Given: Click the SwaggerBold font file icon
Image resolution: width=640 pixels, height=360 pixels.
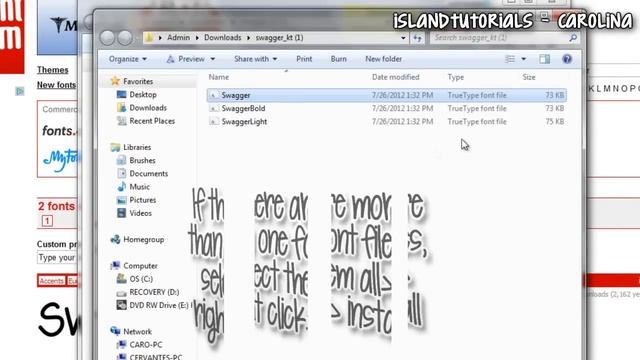Looking at the screenshot, I should [x=213, y=109].
